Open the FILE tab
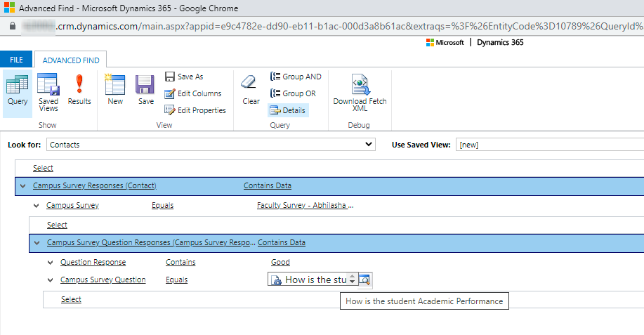The width and height of the screenshot is (644, 335). (x=16, y=60)
